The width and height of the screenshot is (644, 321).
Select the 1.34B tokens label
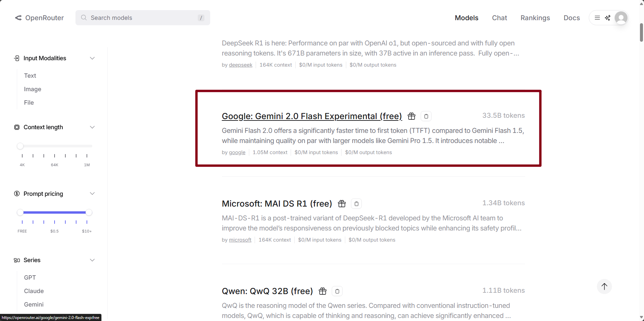(x=504, y=203)
